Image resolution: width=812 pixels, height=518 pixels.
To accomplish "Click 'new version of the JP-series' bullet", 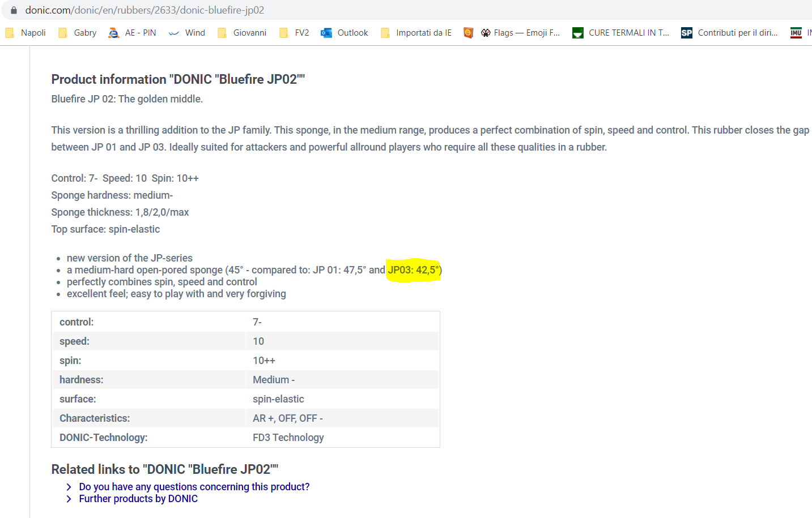I will pyautogui.click(x=130, y=258).
